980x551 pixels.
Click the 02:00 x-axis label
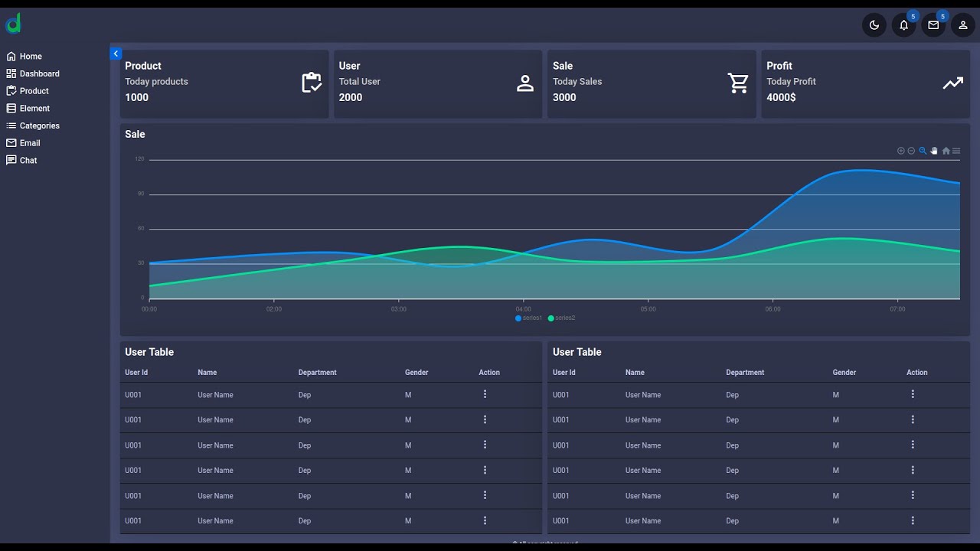click(x=274, y=309)
